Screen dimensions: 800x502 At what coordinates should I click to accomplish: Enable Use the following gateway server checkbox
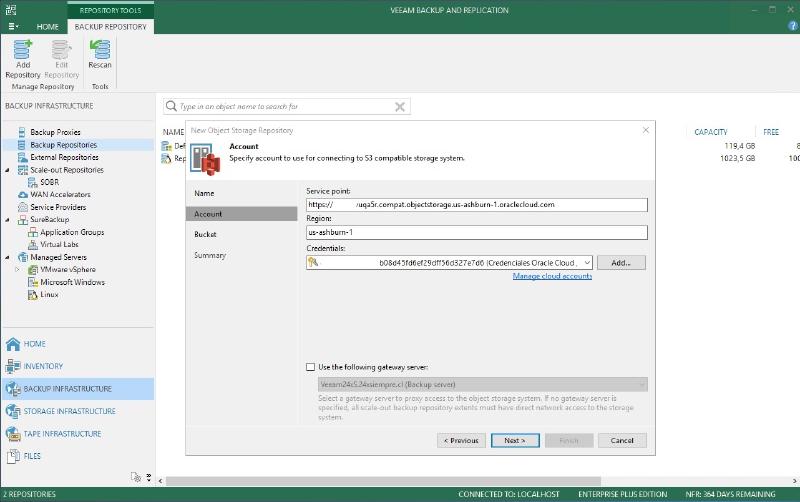coord(310,367)
